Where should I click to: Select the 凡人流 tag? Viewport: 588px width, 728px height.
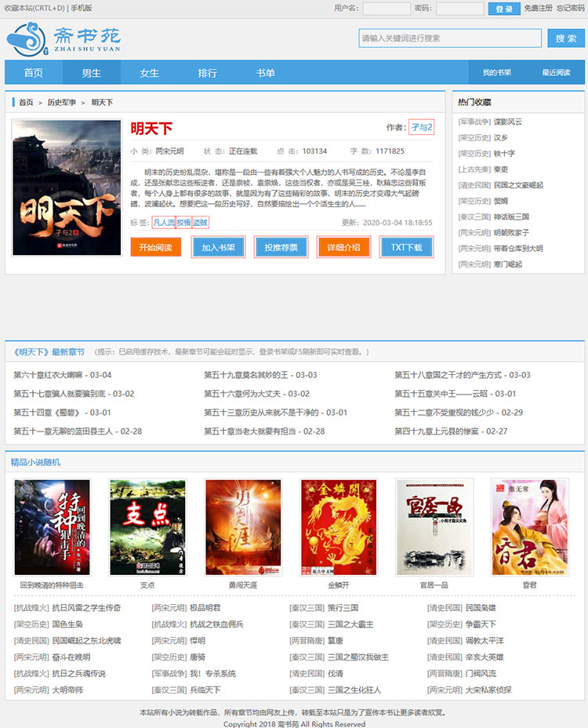click(164, 222)
